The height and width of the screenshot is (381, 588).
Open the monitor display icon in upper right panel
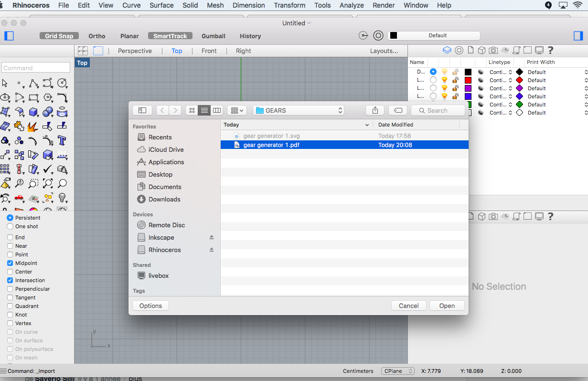[x=539, y=50]
